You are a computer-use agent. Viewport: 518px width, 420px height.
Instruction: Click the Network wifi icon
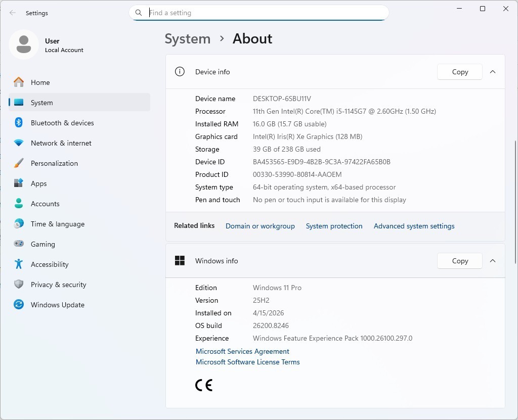pyautogui.click(x=19, y=143)
